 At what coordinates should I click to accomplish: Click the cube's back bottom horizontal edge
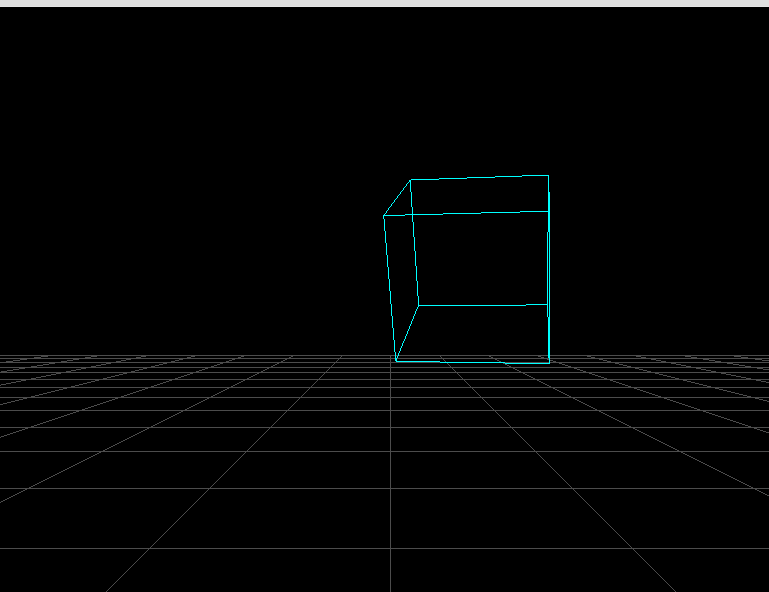(x=483, y=304)
